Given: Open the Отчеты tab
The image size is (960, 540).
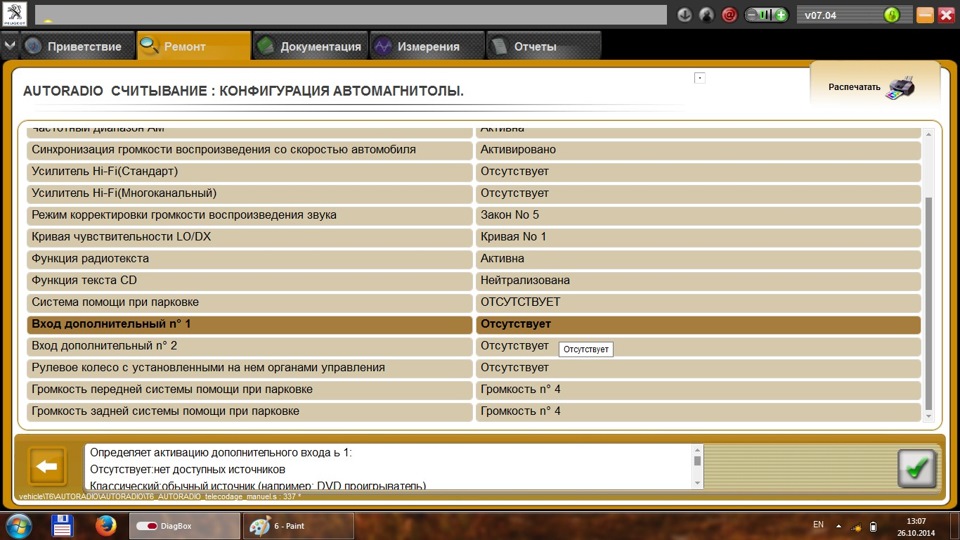Looking at the screenshot, I should (x=544, y=47).
